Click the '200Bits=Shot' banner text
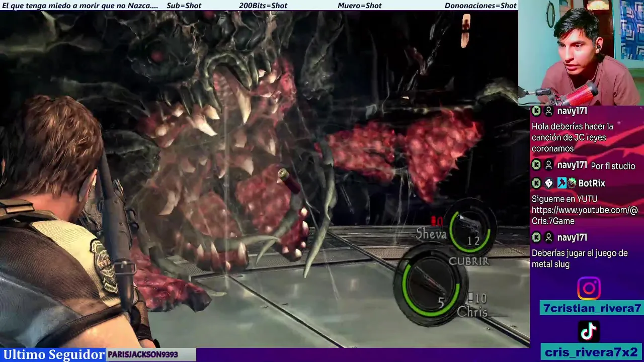Image resolution: width=644 pixels, height=362 pixels. [x=263, y=6]
